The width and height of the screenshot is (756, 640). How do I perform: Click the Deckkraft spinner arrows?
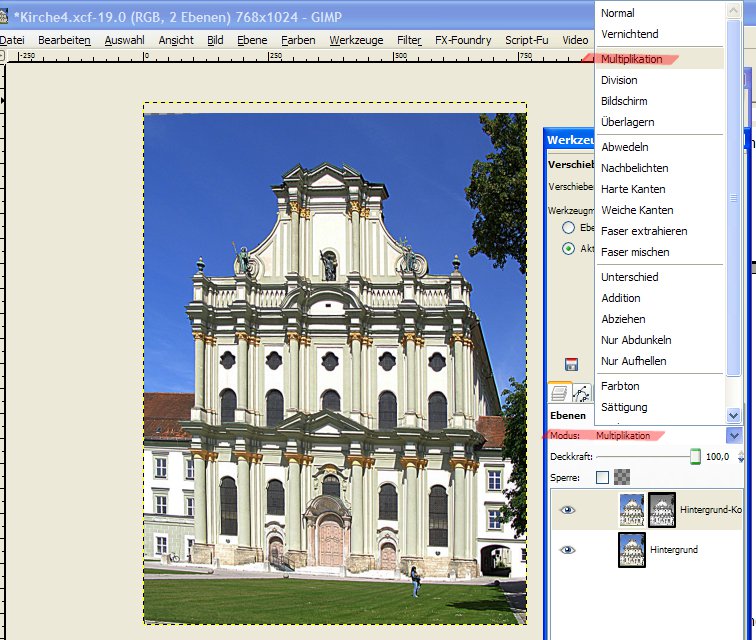click(741, 456)
